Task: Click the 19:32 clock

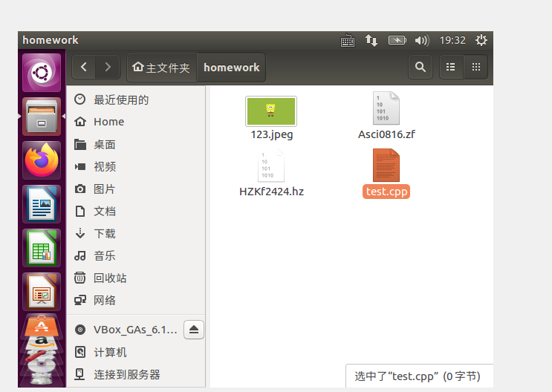Action: pyautogui.click(x=452, y=41)
